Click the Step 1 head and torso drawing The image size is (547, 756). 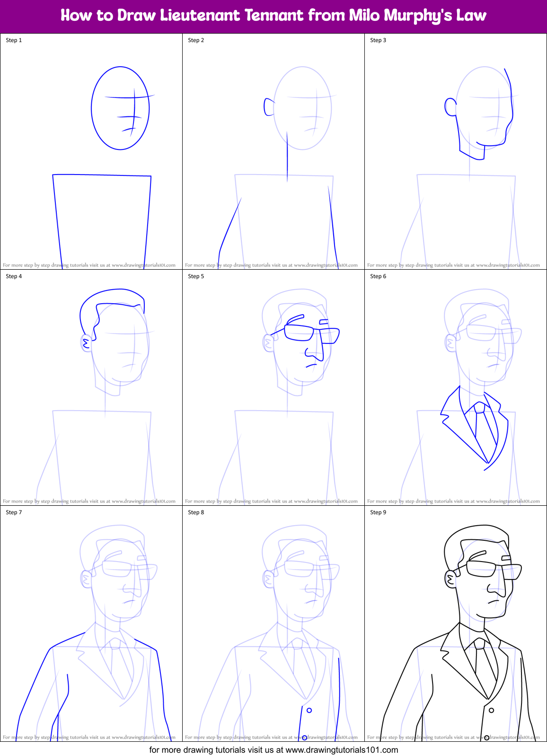point(103,168)
